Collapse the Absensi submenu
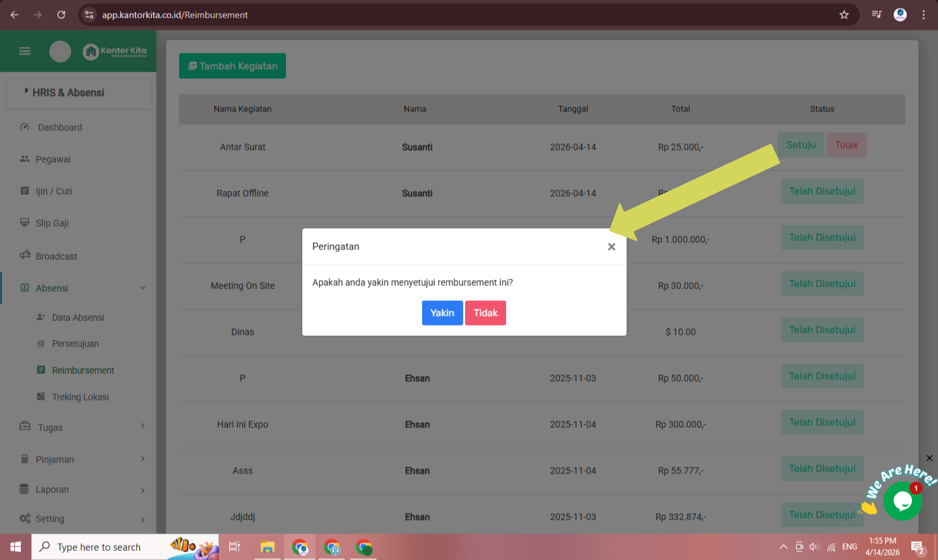 (x=142, y=288)
